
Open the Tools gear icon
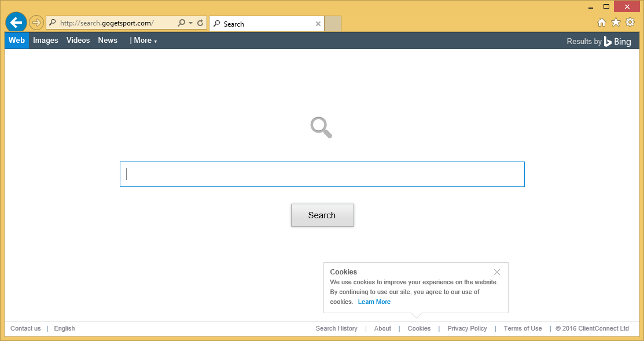coord(630,22)
